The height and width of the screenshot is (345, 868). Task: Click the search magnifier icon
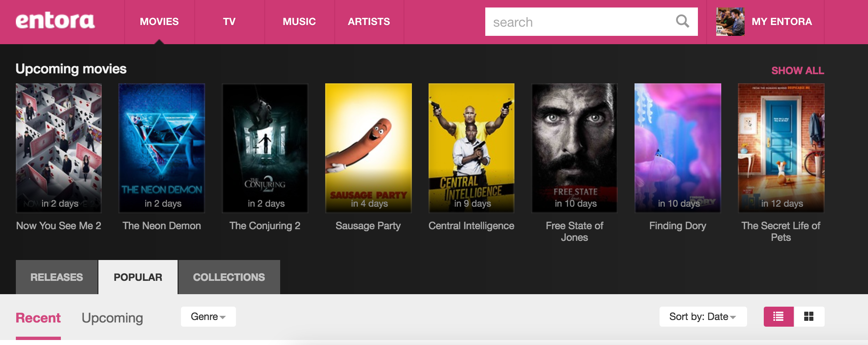coord(682,21)
